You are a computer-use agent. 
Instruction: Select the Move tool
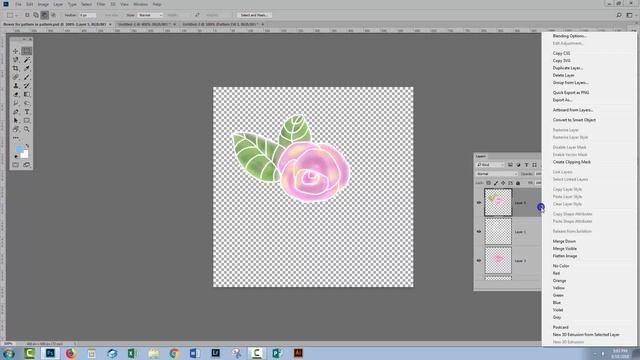[x=16, y=51]
